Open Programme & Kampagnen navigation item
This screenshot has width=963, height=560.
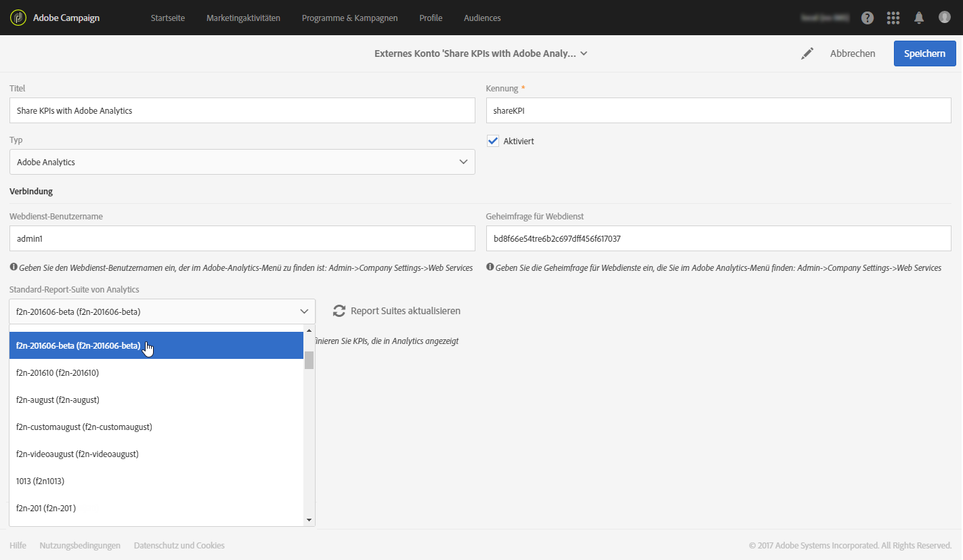pyautogui.click(x=350, y=18)
